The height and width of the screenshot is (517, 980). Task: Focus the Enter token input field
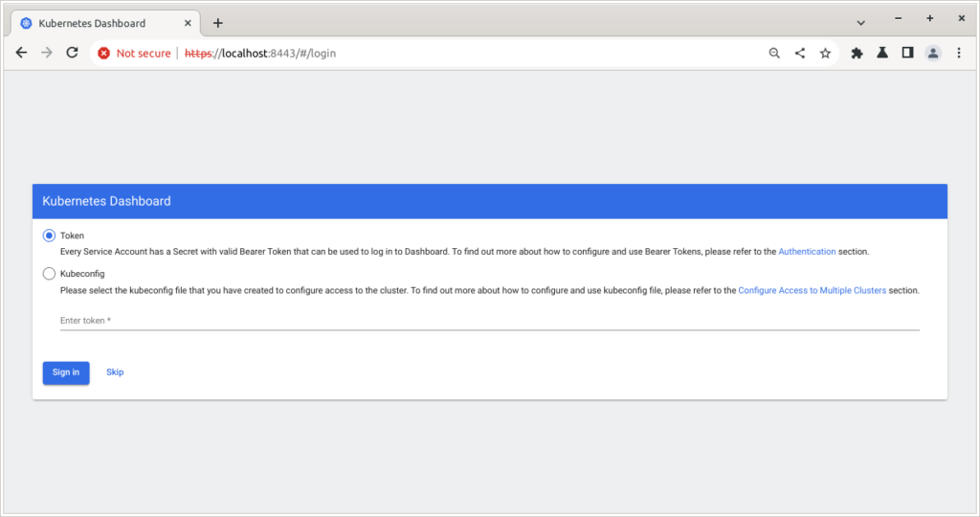tap(489, 321)
